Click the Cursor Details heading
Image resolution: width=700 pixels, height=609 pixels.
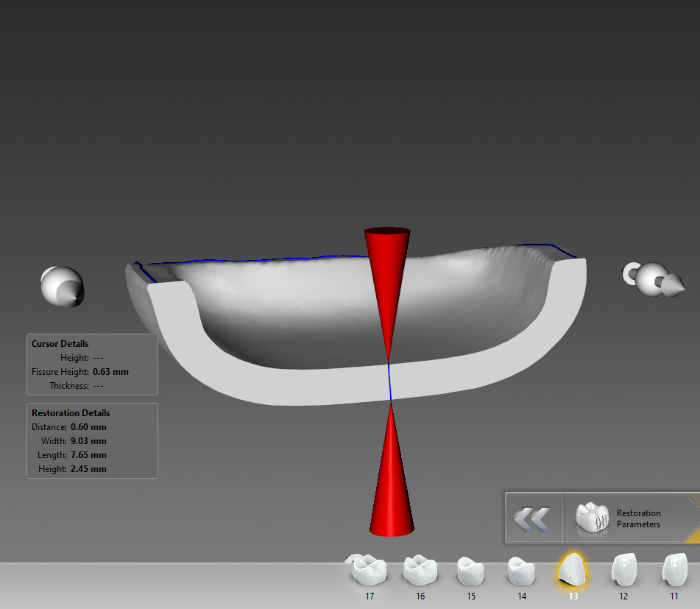point(60,344)
